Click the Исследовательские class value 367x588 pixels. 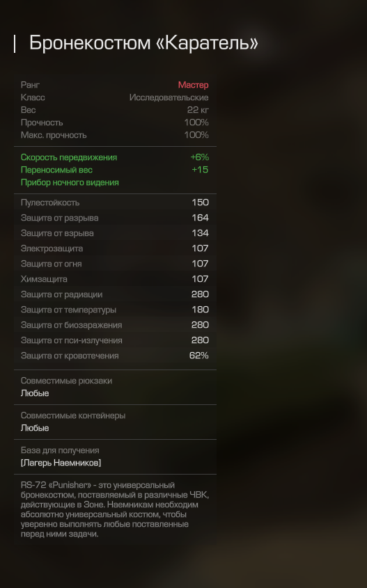point(169,97)
